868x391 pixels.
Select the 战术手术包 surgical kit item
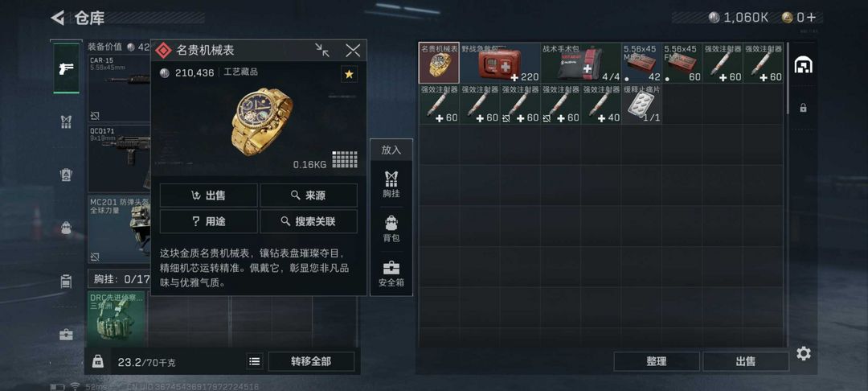click(x=581, y=63)
